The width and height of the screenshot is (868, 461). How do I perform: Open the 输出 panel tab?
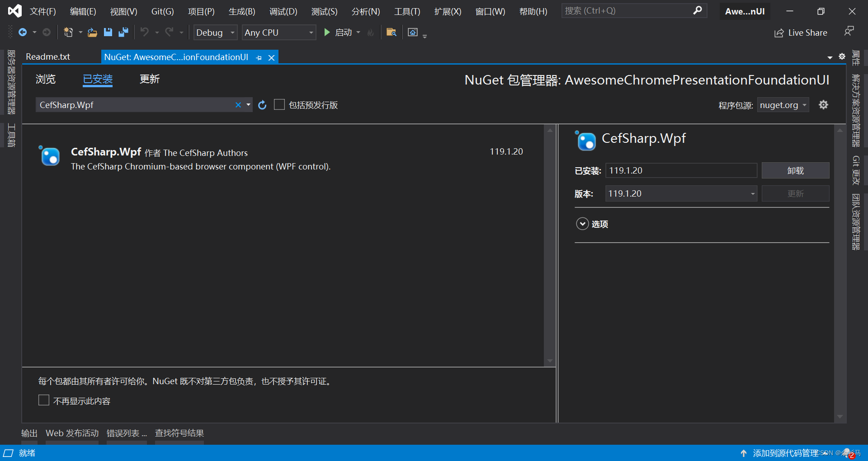(29, 433)
